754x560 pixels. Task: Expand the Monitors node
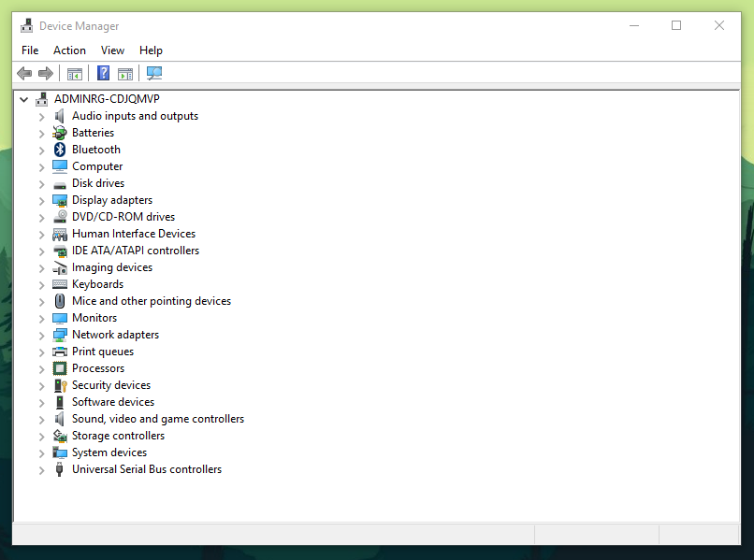coord(42,319)
